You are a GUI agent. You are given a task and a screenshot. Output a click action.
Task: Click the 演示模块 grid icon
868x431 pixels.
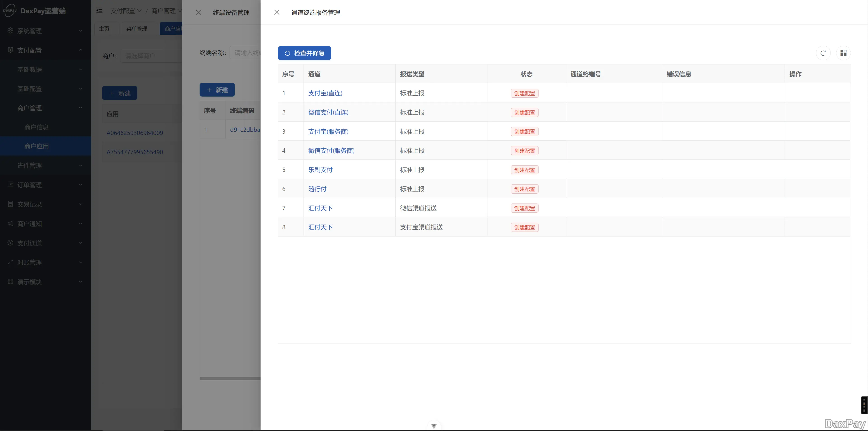10,282
